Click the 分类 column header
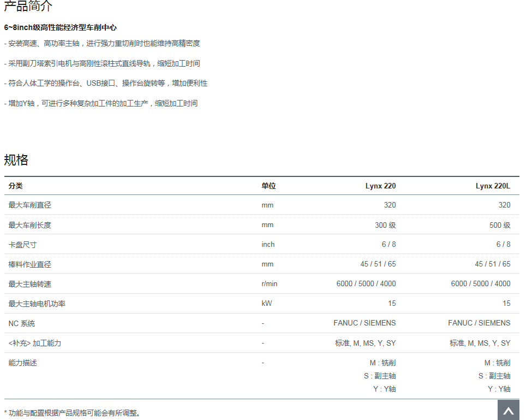Viewport: 532px width, 420px height. [16, 186]
